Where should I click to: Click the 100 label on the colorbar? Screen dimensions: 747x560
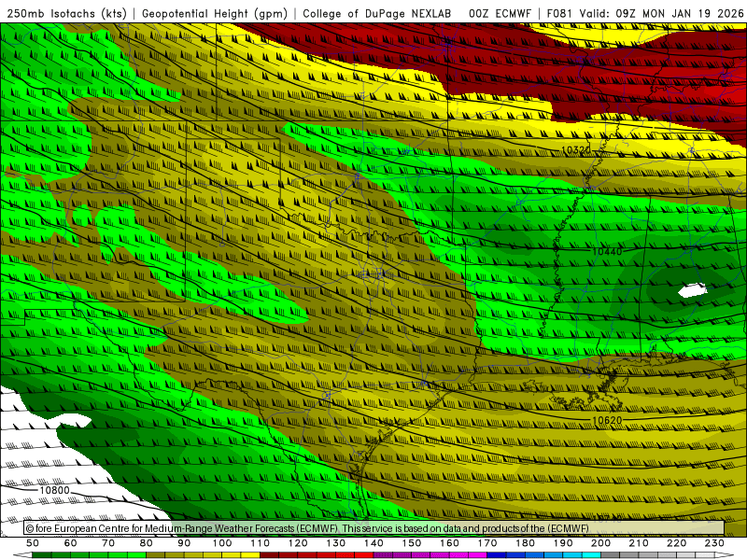click(222, 543)
